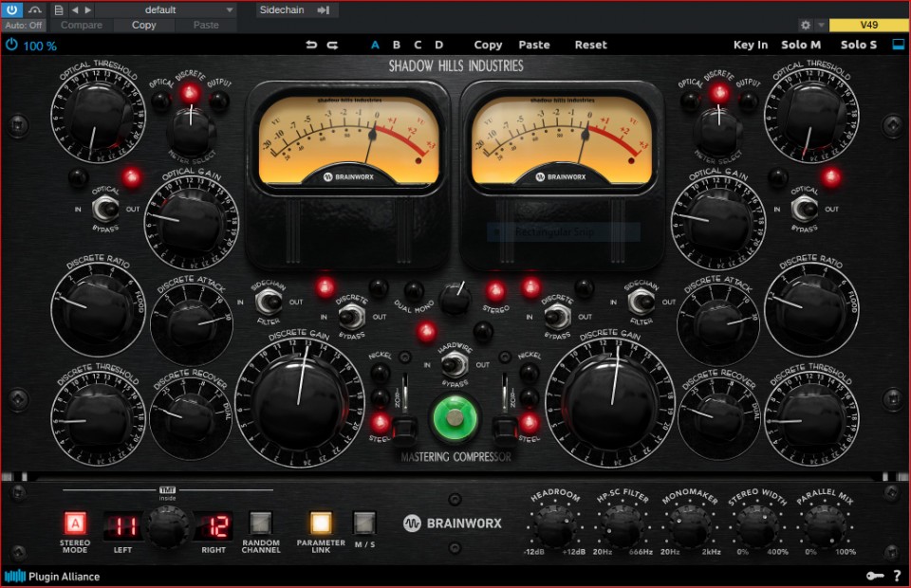Image resolution: width=911 pixels, height=588 pixels.
Task: Toggle the Stereo Mode button
Action: [75, 523]
